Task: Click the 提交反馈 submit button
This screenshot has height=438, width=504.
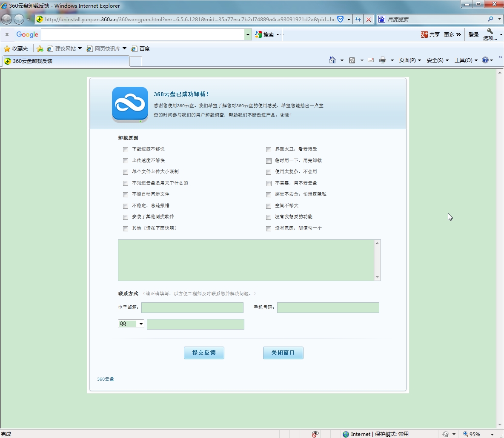Action: click(204, 353)
